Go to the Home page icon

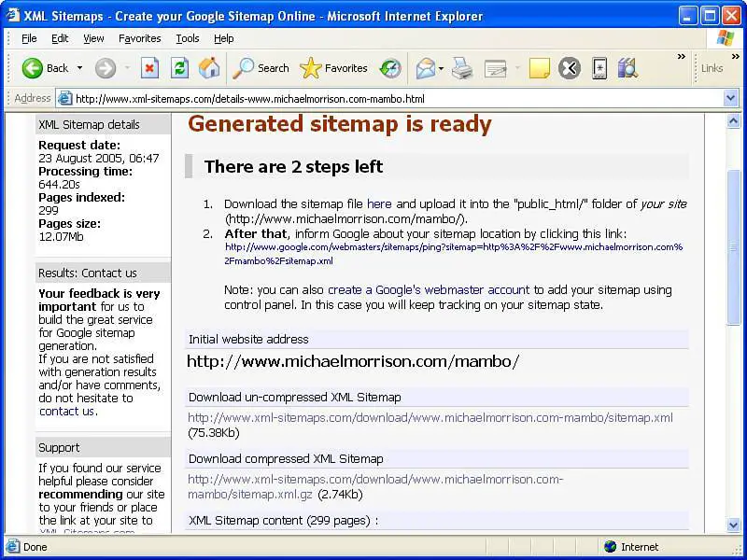tap(209, 68)
